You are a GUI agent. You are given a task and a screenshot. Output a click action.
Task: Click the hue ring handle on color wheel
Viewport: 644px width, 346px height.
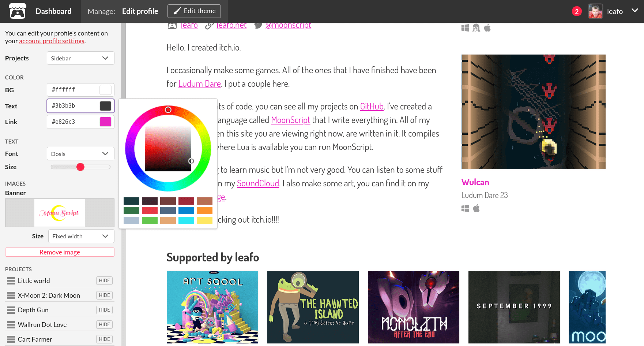[168, 110]
